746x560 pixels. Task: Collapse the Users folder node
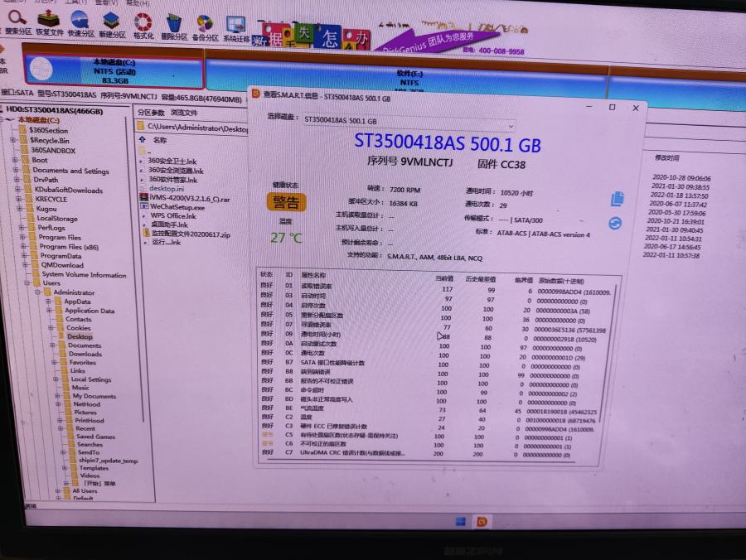pyautogui.click(x=27, y=282)
